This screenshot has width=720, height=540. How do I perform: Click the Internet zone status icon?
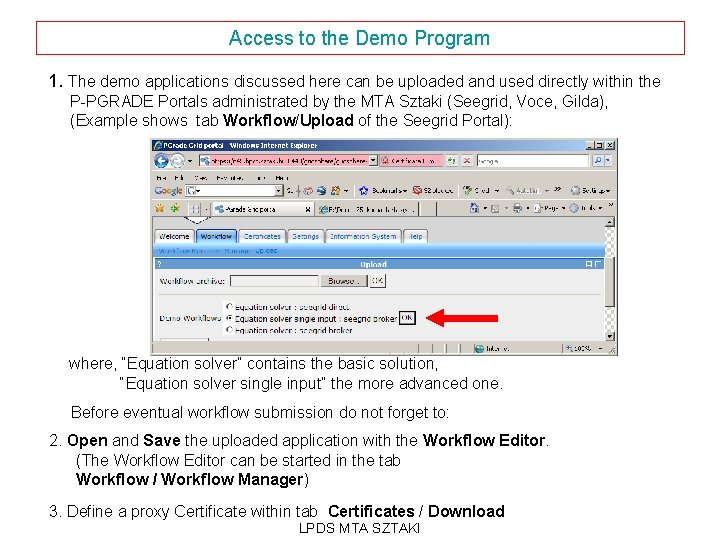point(479,349)
